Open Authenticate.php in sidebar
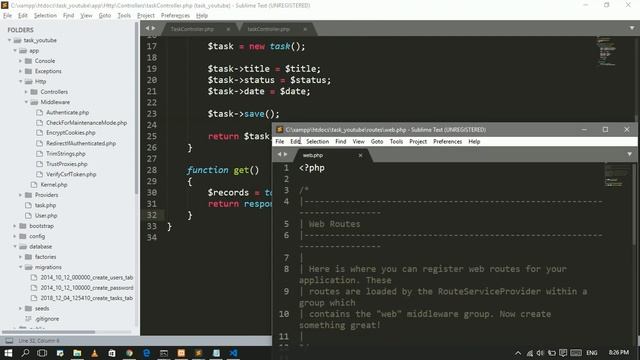Screen dimensions: 640x360 [67, 112]
